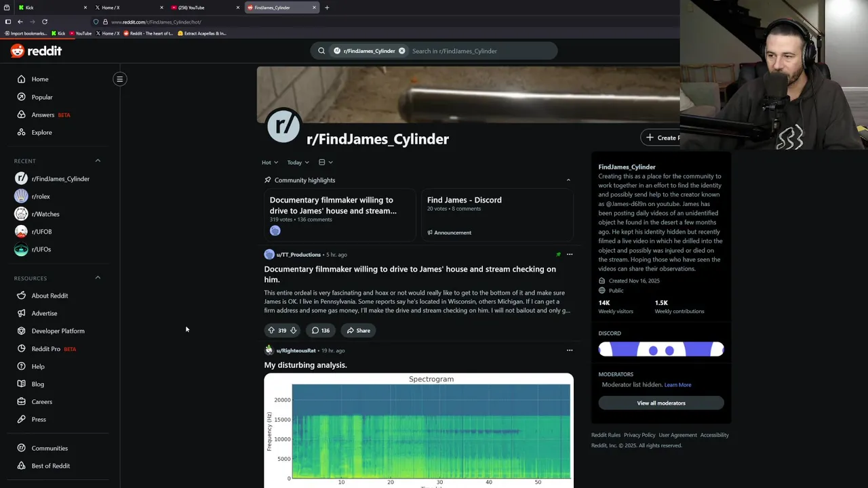The image size is (868, 488).
Task: Click the subreddit avatar icon
Action: tap(283, 125)
